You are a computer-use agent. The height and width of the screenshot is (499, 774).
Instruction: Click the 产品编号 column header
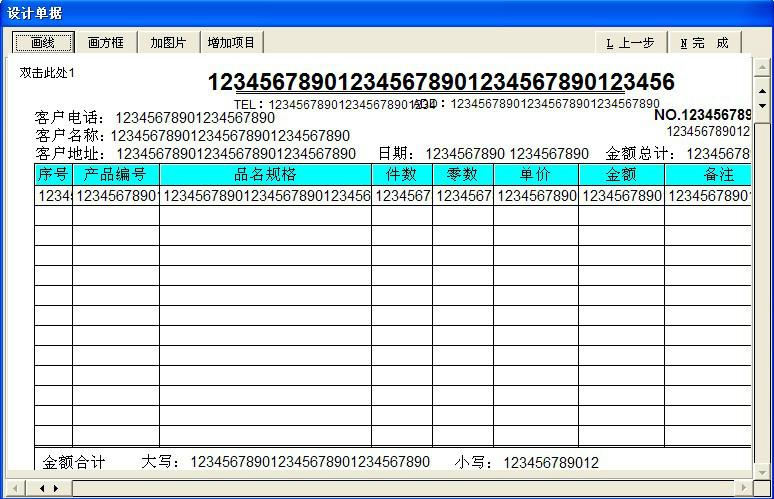click(x=116, y=174)
